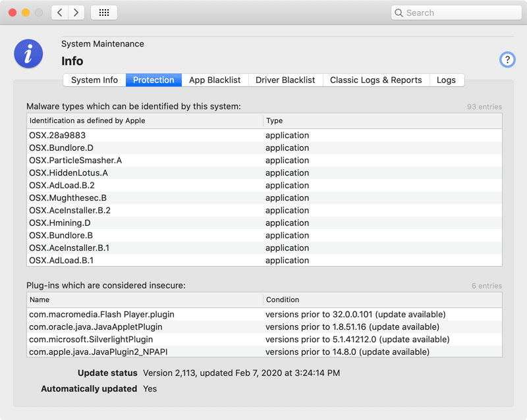The image size is (527, 420).
Task: Select the OSX.Bundlore.D row
Action: pos(265,148)
